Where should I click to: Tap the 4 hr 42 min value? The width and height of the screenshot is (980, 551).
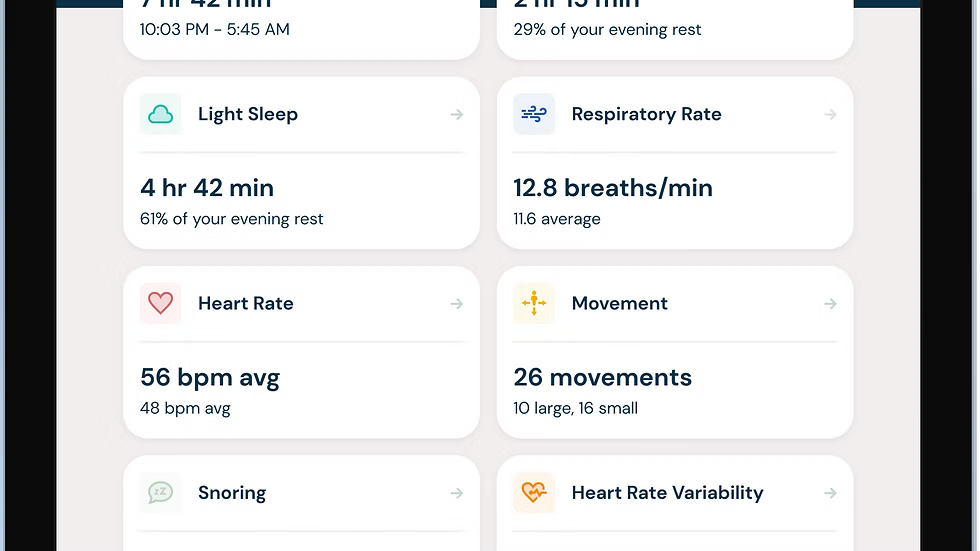point(207,188)
